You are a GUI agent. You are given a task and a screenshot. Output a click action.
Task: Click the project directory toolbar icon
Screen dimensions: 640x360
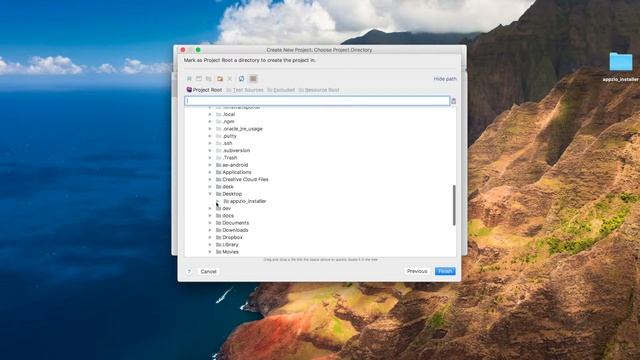click(209, 79)
